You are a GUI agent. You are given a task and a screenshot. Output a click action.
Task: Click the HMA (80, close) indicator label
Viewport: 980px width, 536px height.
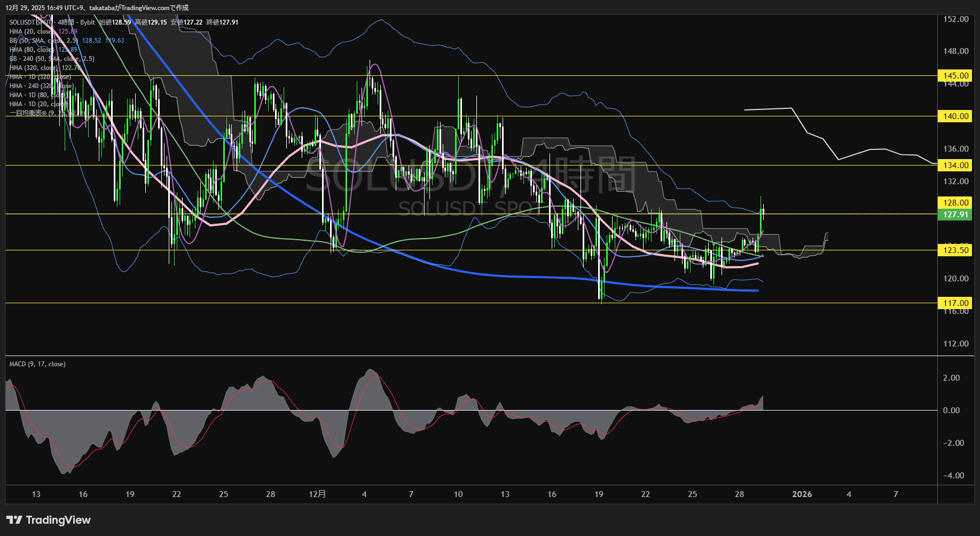(x=32, y=50)
